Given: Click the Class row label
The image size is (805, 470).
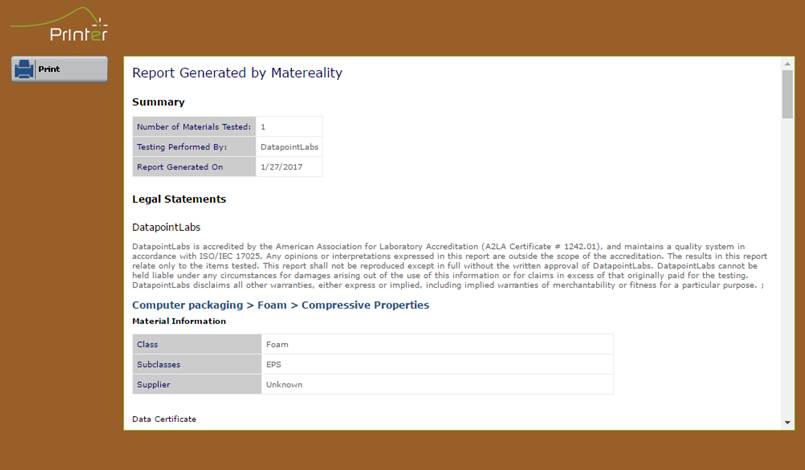Looking at the screenshot, I should tap(197, 344).
